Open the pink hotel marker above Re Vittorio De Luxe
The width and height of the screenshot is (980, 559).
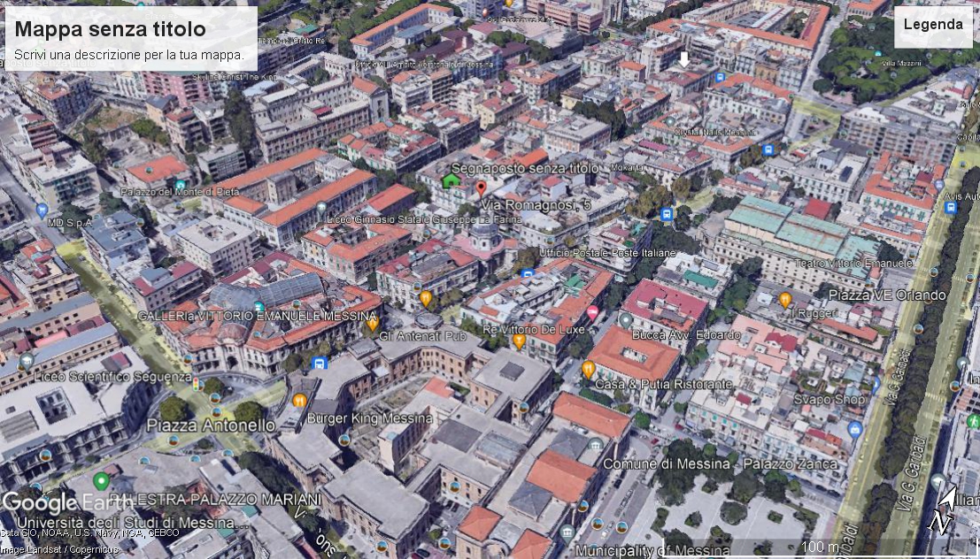pos(592,312)
